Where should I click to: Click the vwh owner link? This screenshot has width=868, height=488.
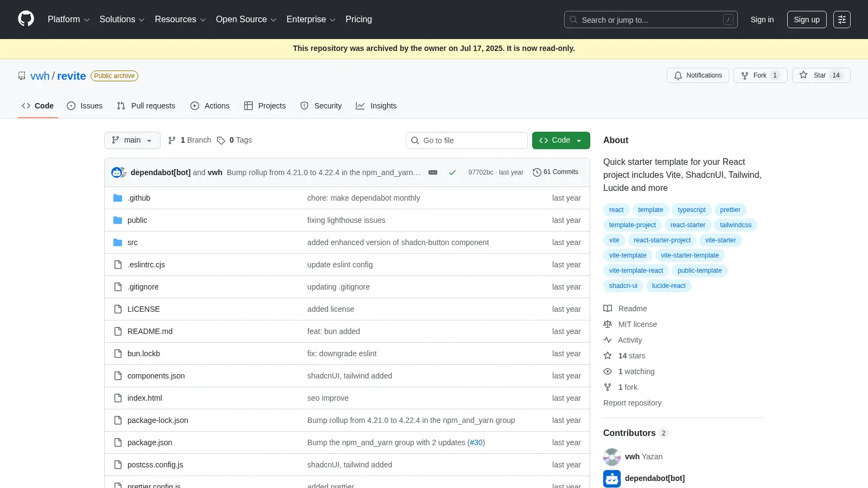click(40, 76)
